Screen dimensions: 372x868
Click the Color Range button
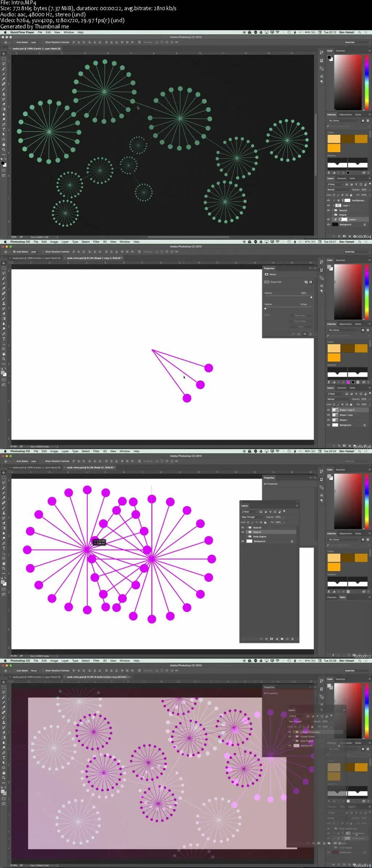click(300, 321)
